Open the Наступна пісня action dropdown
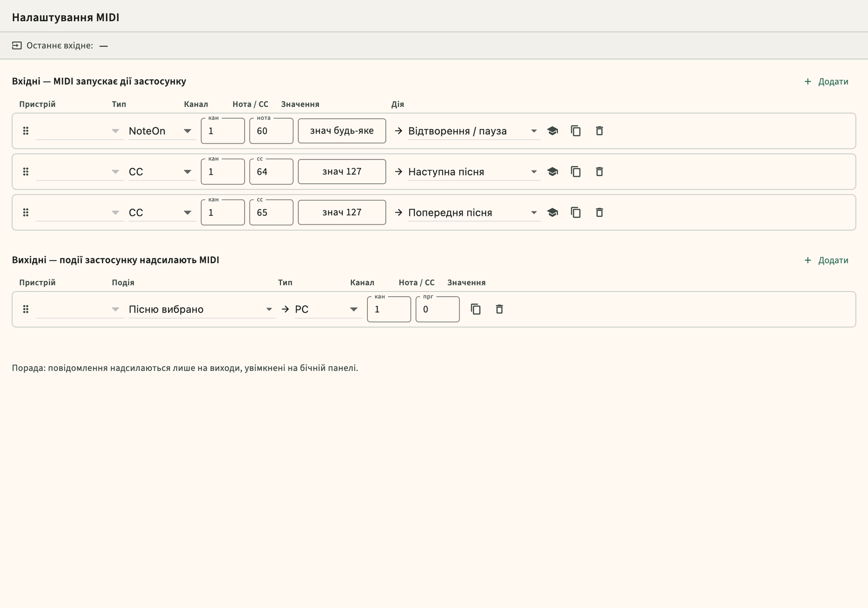This screenshot has width=868, height=608. click(x=474, y=171)
